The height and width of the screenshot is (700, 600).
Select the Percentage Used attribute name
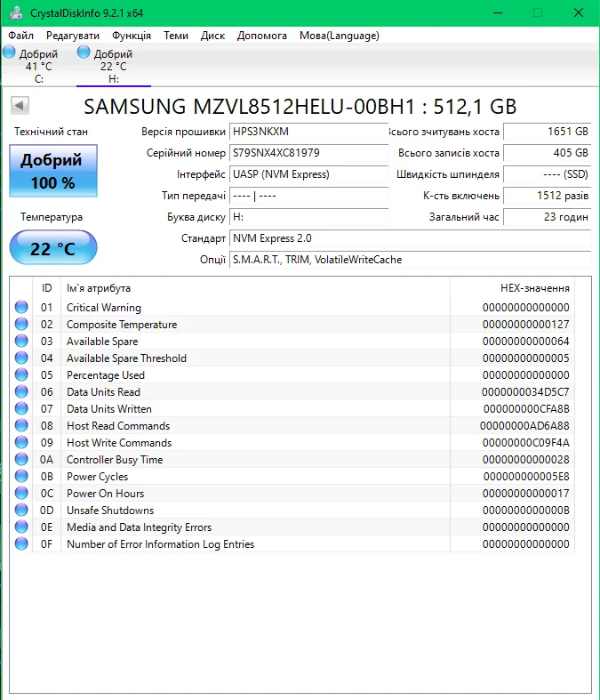(106, 375)
